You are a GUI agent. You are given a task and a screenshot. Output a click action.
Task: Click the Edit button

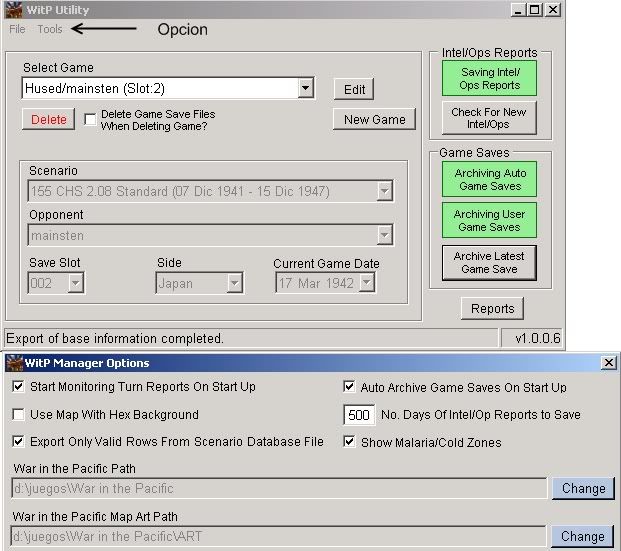pyautogui.click(x=354, y=90)
